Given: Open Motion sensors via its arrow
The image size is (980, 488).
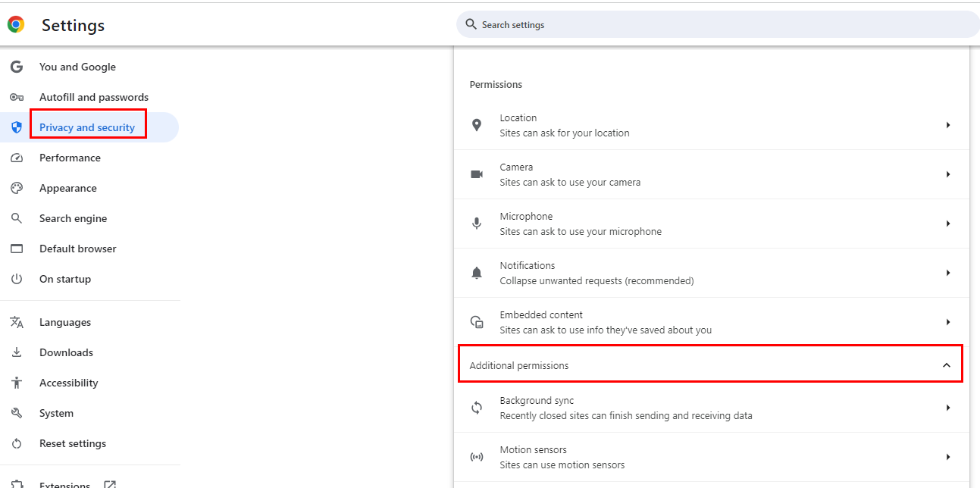Looking at the screenshot, I should click(947, 457).
